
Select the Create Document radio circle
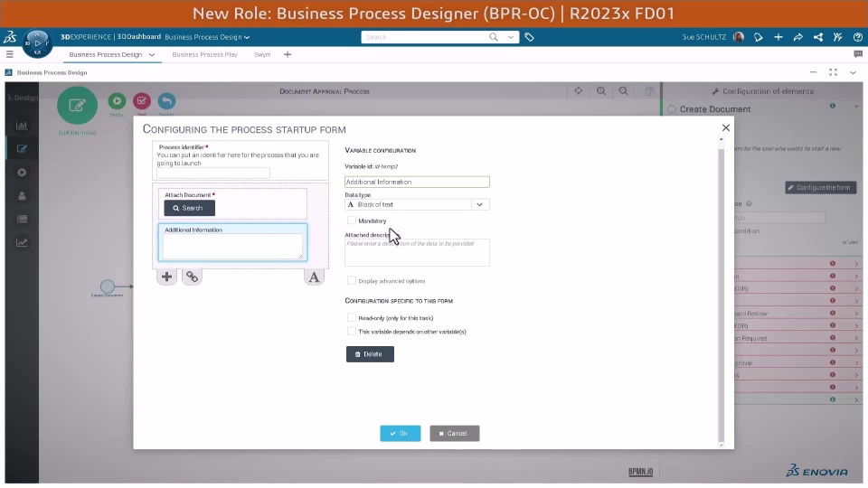point(672,109)
